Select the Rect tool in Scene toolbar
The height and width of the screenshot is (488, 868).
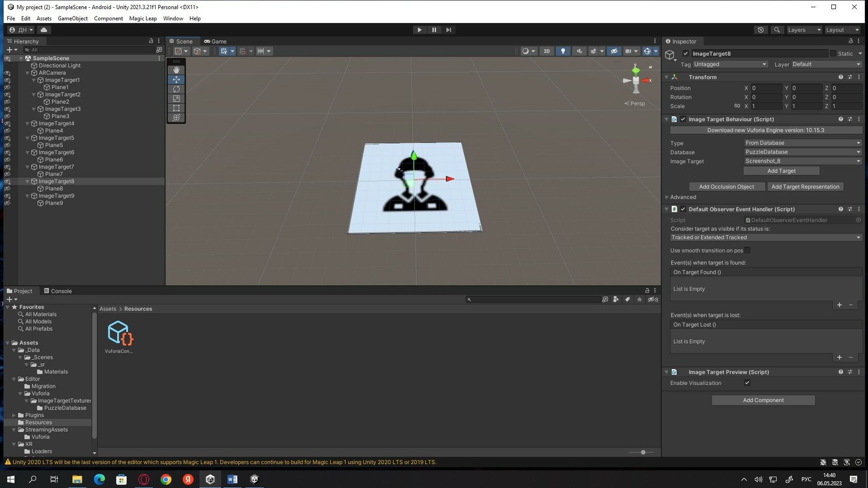pyautogui.click(x=176, y=108)
